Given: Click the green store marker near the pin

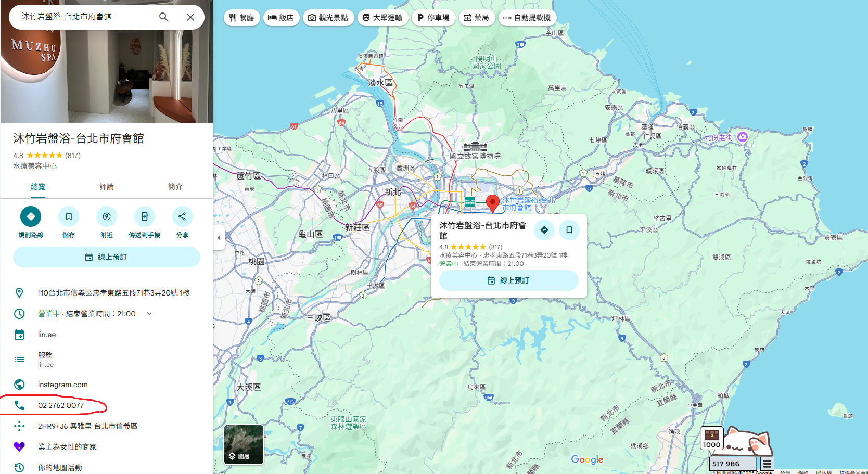Looking at the screenshot, I should [470, 202].
